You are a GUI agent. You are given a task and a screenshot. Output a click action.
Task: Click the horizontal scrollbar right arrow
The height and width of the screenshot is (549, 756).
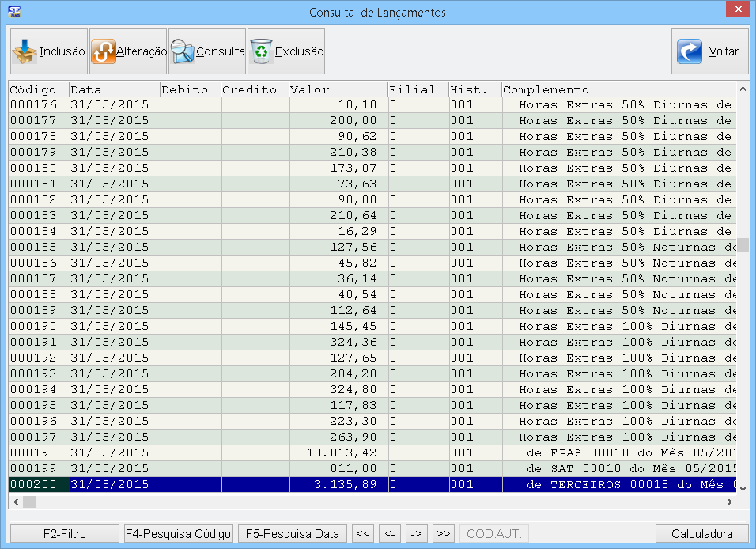(x=729, y=502)
